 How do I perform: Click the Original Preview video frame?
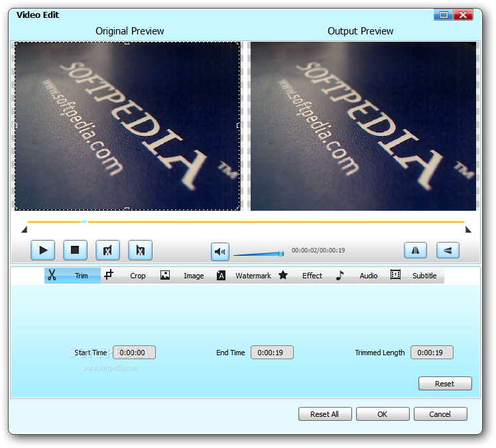(127, 126)
